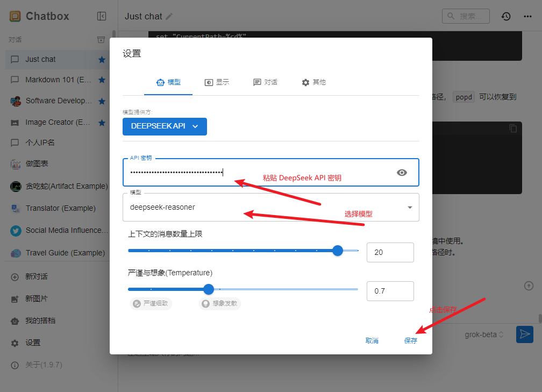This screenshot has height=392, width=542.
Task: Collapse the sidebar with the panel icon
Action: (x=102, y=16)
